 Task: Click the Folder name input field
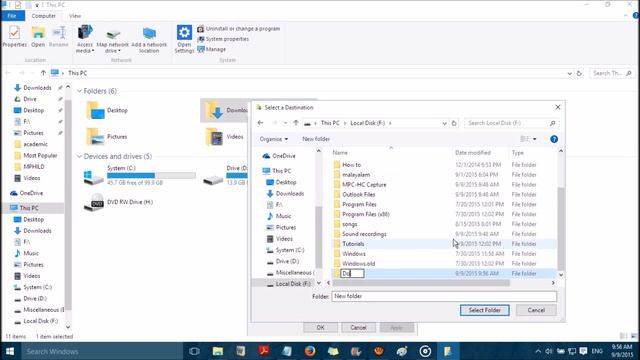[444, 296]
